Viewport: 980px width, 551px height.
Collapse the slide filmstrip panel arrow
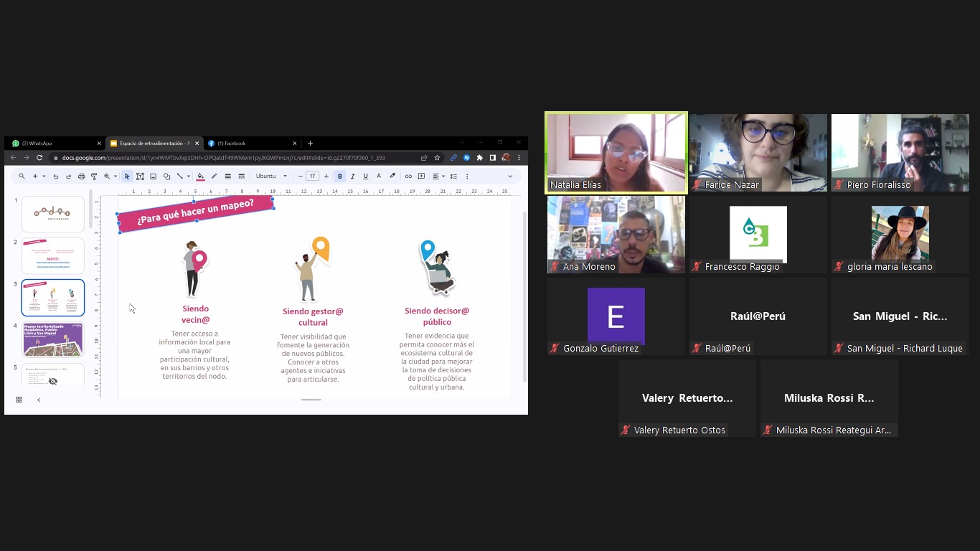point(39,400)
